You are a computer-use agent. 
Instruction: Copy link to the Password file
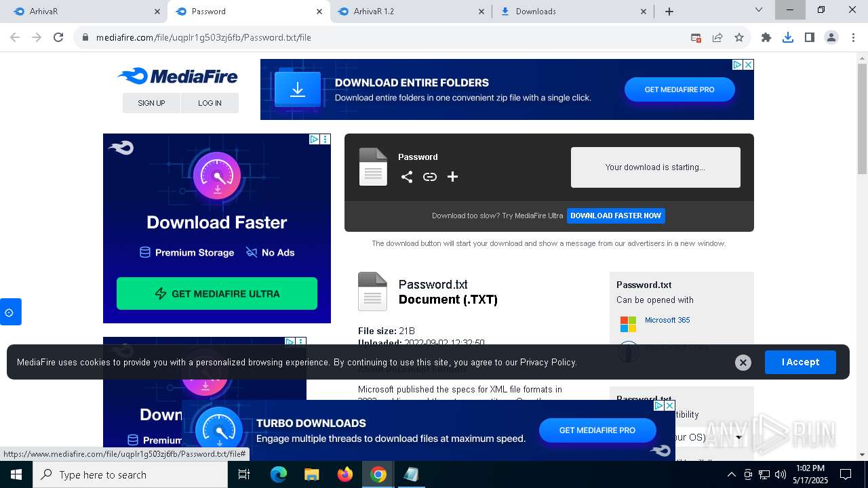(x=430, y=177)
